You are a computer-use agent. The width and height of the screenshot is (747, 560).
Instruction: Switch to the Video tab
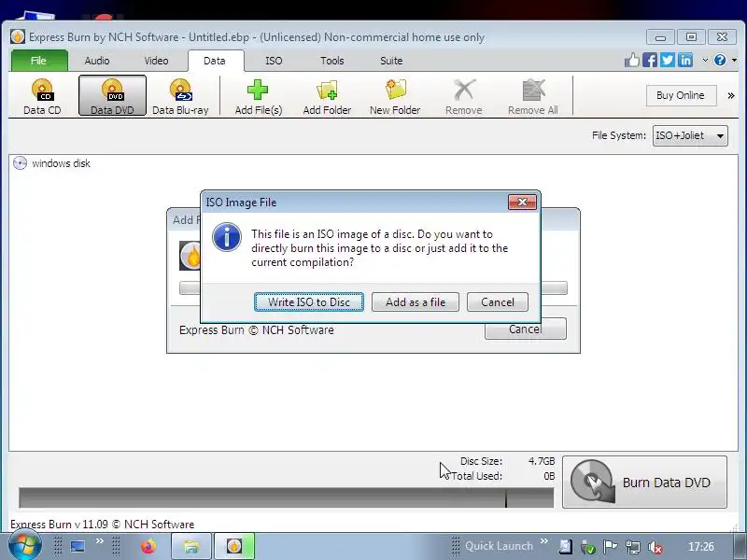tap(156, 61)
